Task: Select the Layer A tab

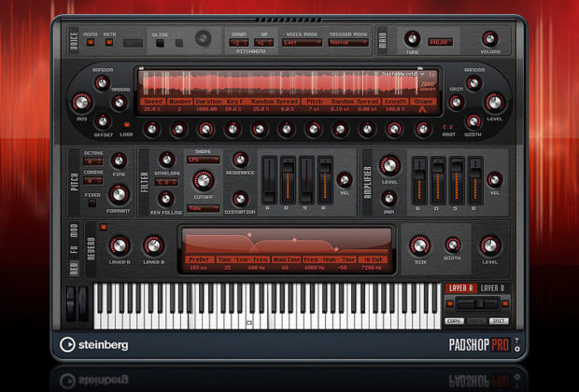Action: tap(460, 288)
